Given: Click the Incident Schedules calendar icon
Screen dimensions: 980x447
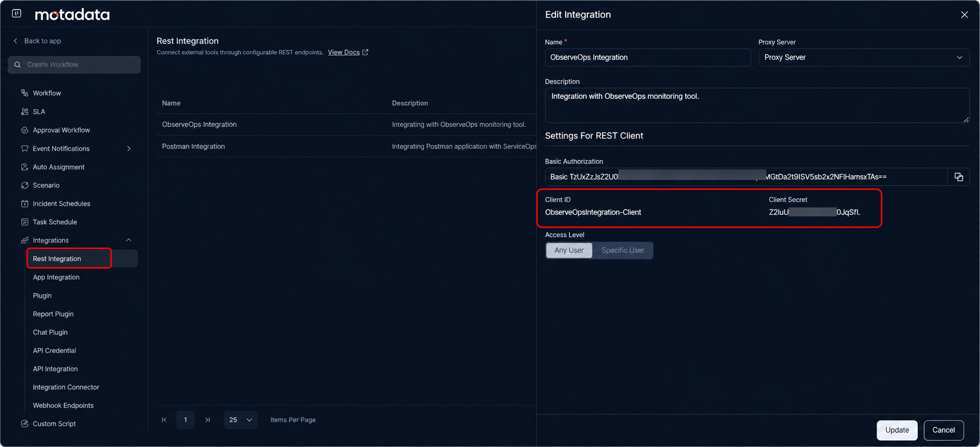Looking at the screenshot, I should pyautogui.click(x=24, y=204).
